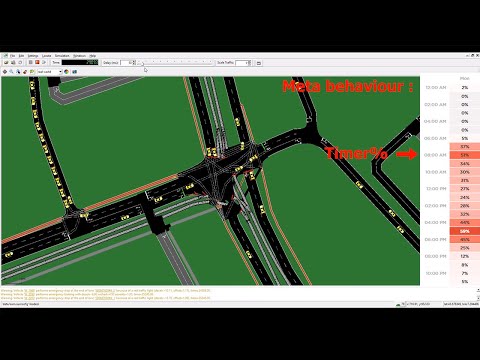Open the Edit menu
Screen dimensions: 480x360
[21, 56]
